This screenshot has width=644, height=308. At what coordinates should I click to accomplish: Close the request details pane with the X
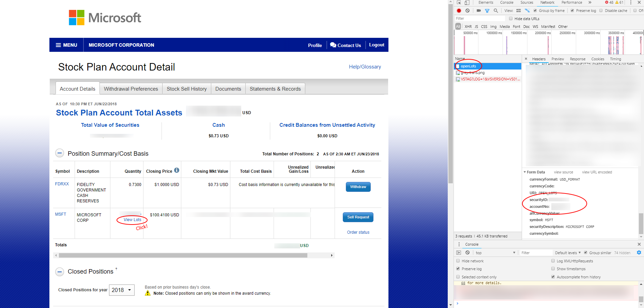point(526,59)
